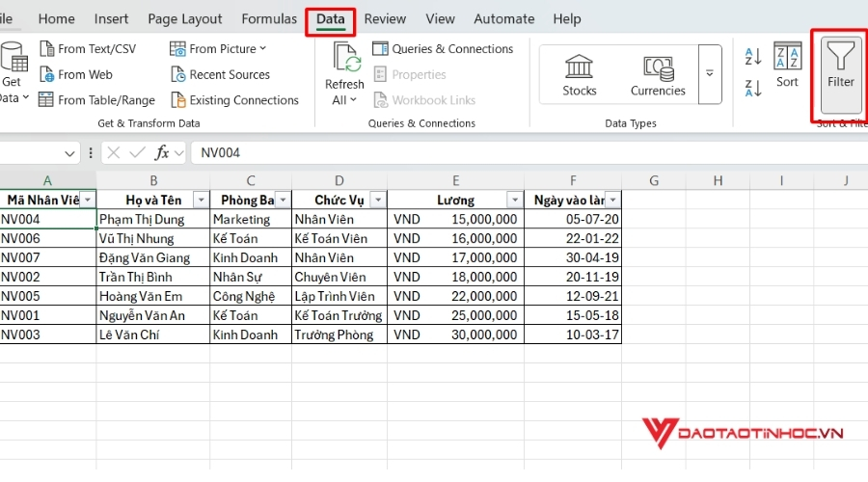Switch to the Home tab

point(57,19)
